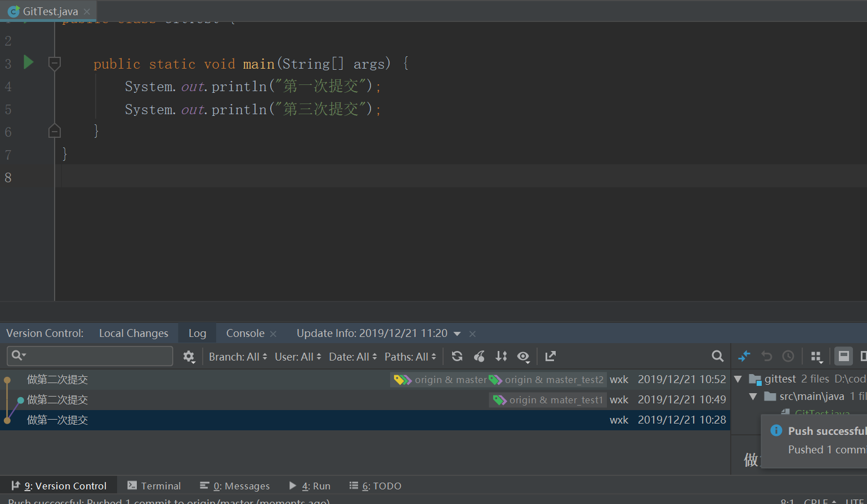867x504 pixels.
Task: Click the go-to-hash/branch arrow icon
Action: (551, 356)
